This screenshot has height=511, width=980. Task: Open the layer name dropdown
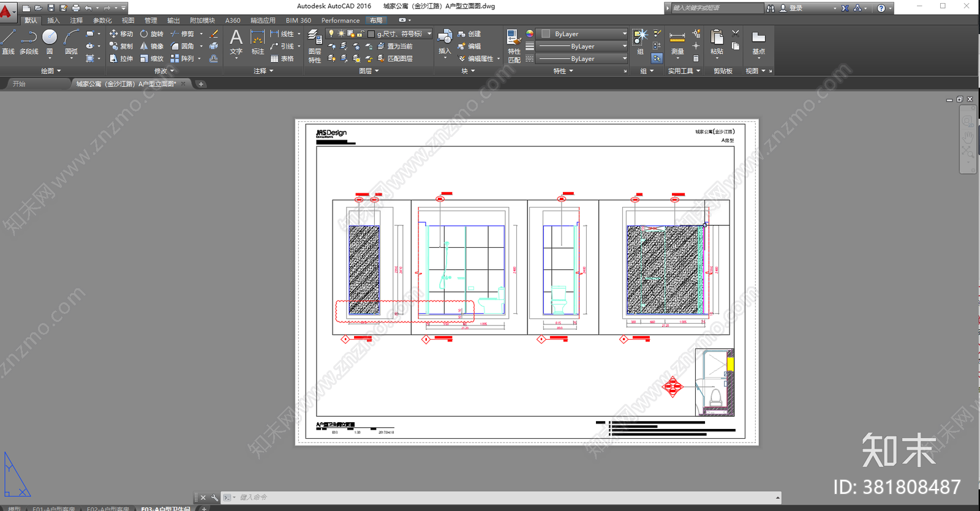429,34
